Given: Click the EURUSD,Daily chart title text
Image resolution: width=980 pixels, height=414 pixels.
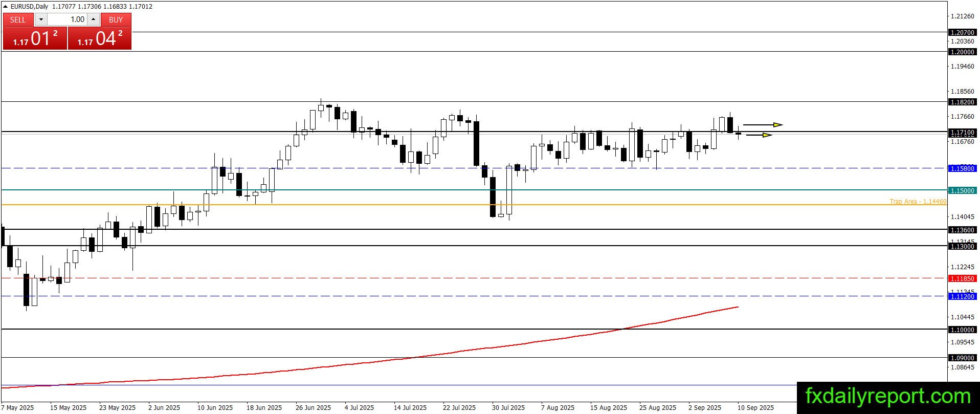Looking at the screenshot, I should (x=30, y=6).
